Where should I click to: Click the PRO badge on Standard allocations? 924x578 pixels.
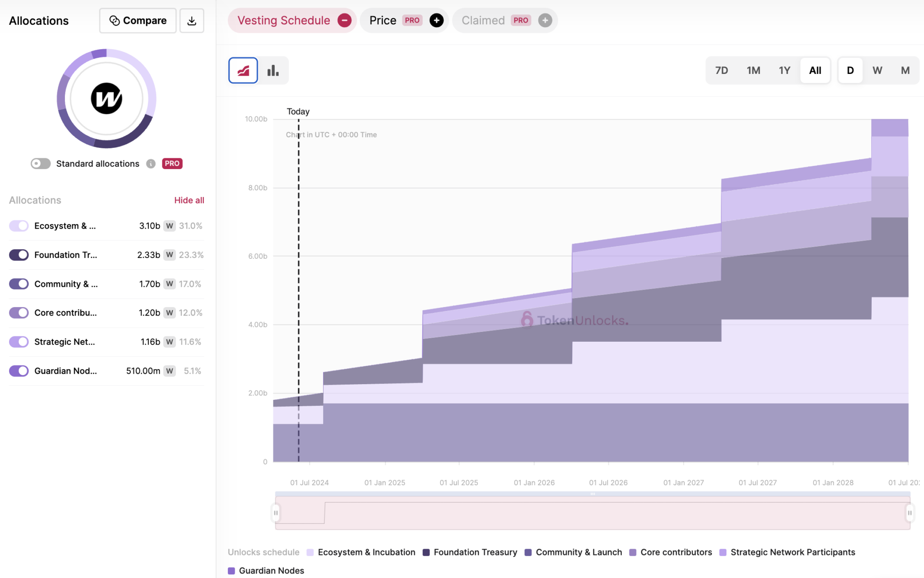click(171, 162)
